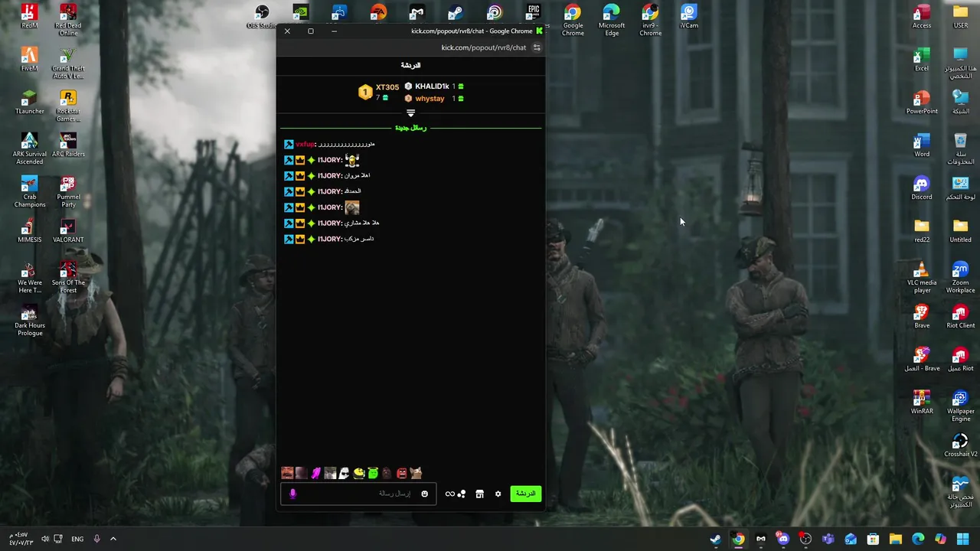The width and height of the screenshot is (980, 551).
Task: Open Crosshair V2 shortcut
Action: pyautogui.click(x=960, y=445)
